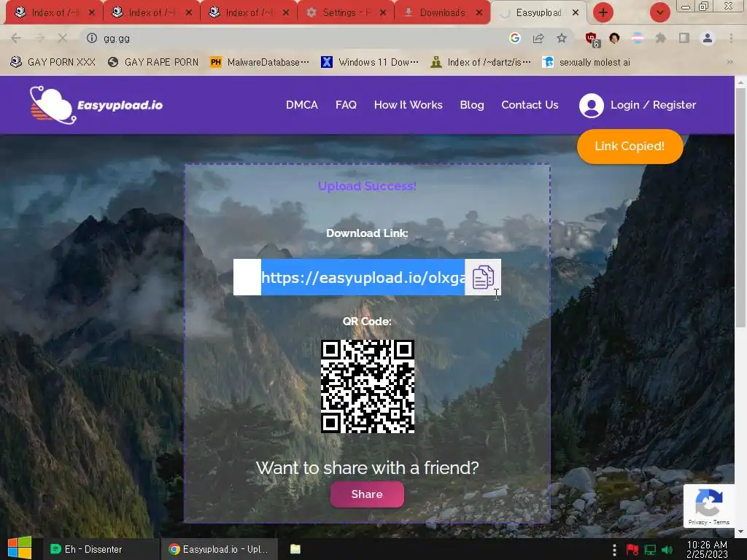Screen dimensions: 747x560
Task: Click Login / Register
Action: click(x=653, y=105)
